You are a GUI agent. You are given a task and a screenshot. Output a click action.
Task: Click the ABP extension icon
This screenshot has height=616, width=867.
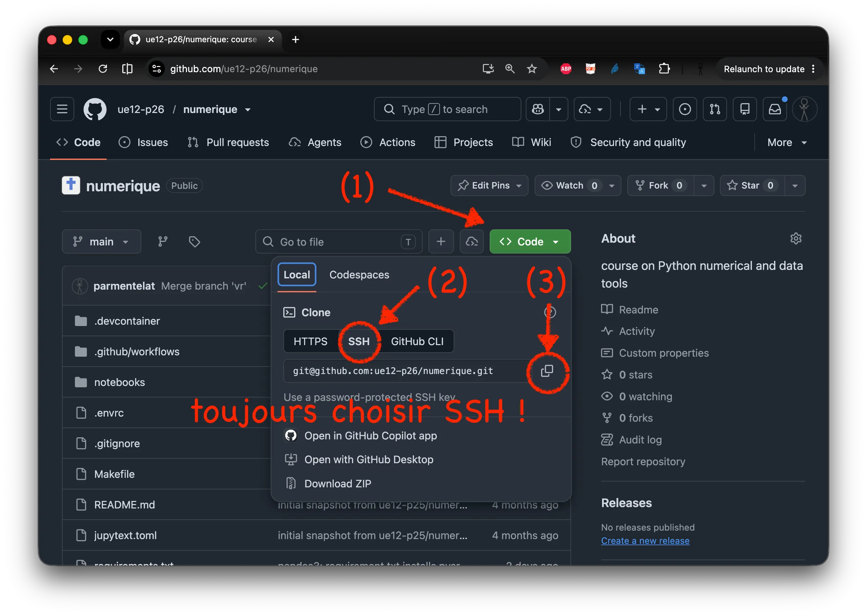click(x=565, y=69)
